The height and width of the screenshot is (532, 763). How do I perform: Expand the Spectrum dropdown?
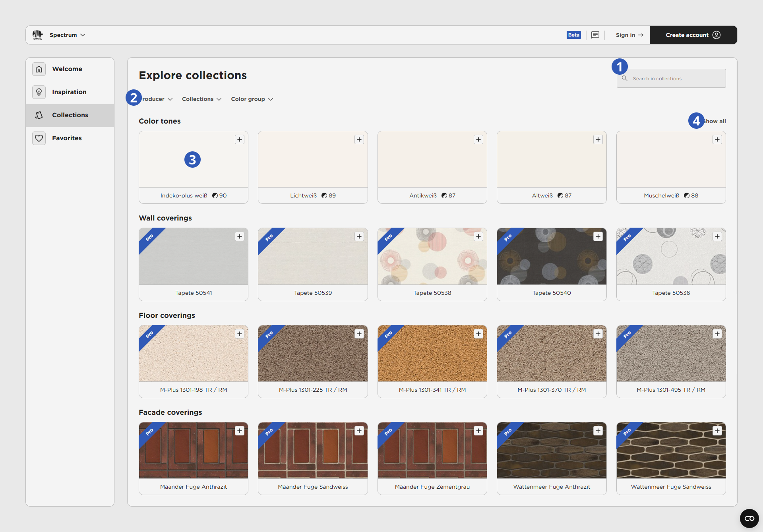[x=67, y=35]
